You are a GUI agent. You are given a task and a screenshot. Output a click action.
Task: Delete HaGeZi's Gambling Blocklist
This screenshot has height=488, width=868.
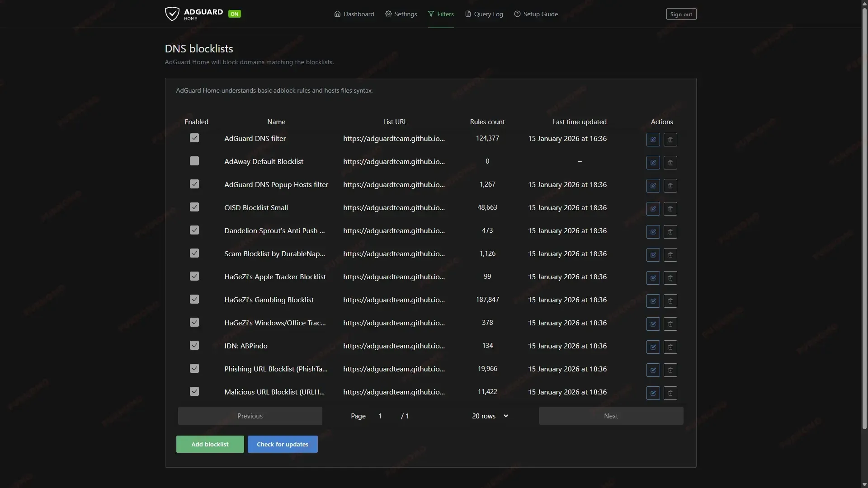[670, 301]
